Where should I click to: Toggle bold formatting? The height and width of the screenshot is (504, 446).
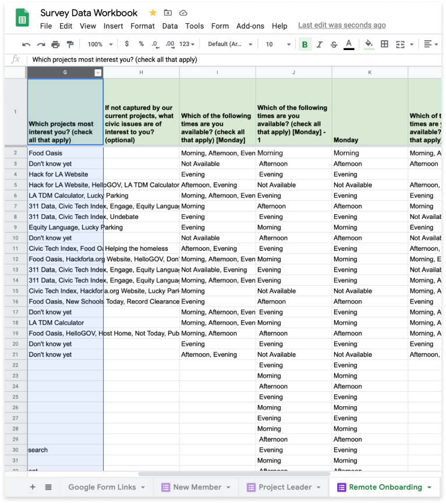click(x=305, y=44)
